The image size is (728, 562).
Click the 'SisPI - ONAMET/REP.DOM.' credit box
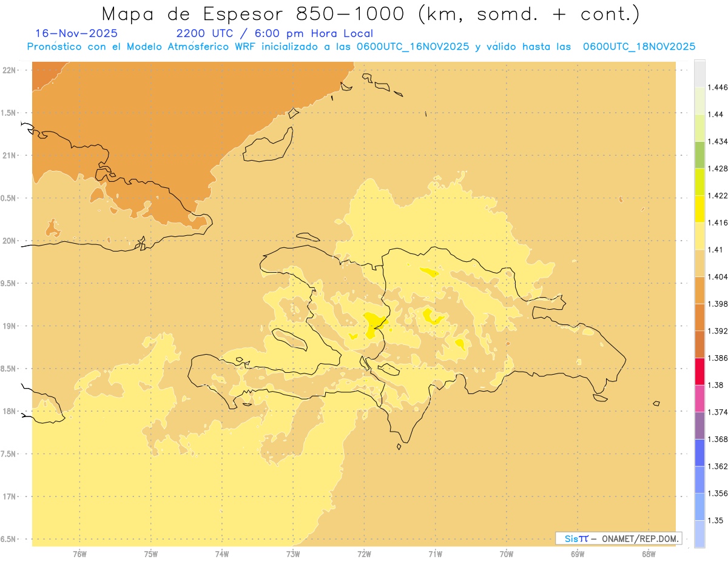[619, 538]
